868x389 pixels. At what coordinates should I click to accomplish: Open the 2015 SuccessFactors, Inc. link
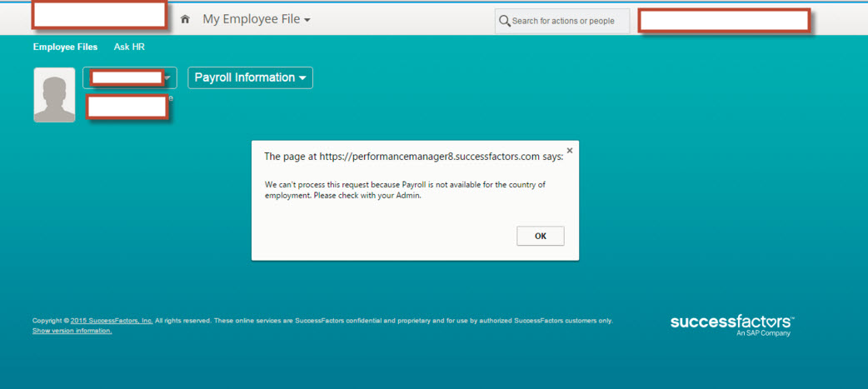112,321
